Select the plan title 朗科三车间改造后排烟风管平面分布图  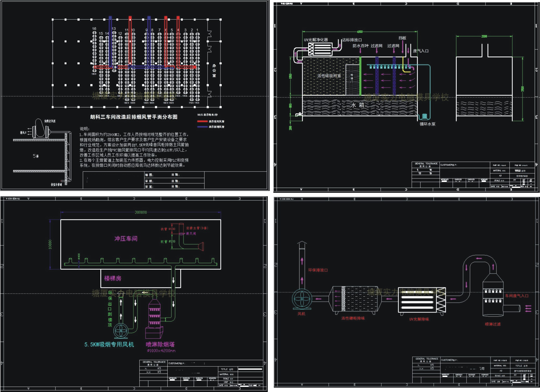[x=134, y=117]
